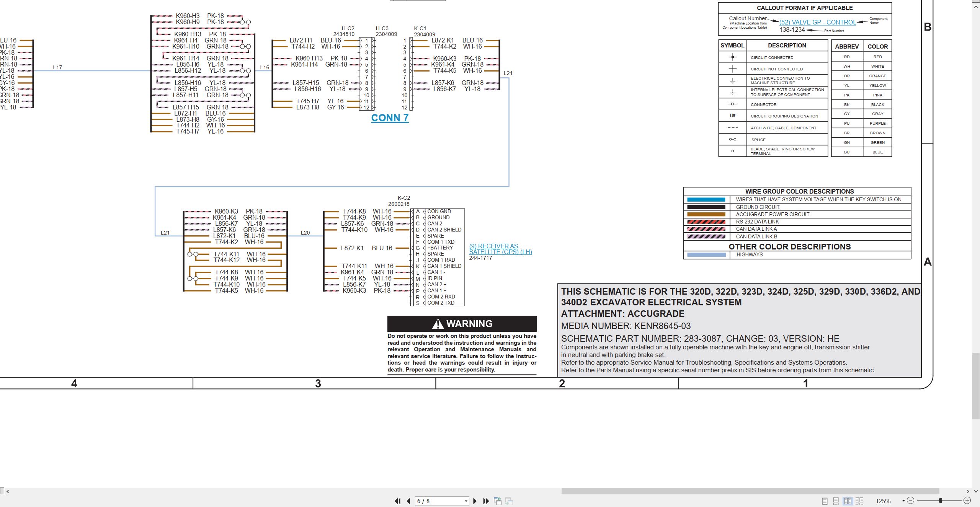
Task: Click the 125% zoom value
Action: pos(883,501)
